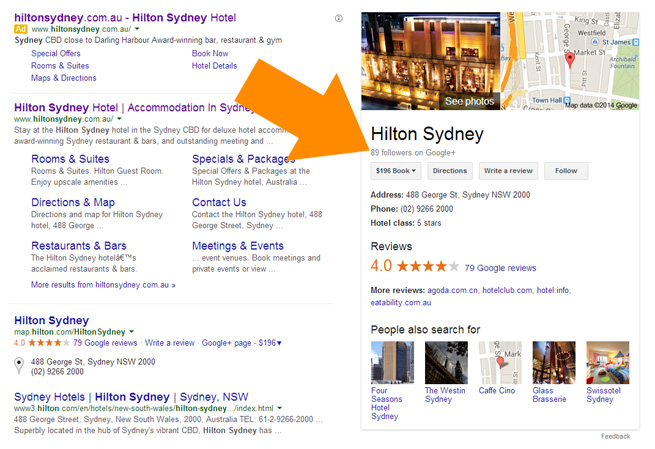Click the Directions button in the knowledge panel
The image size is (655, 449).
(450, 171)
